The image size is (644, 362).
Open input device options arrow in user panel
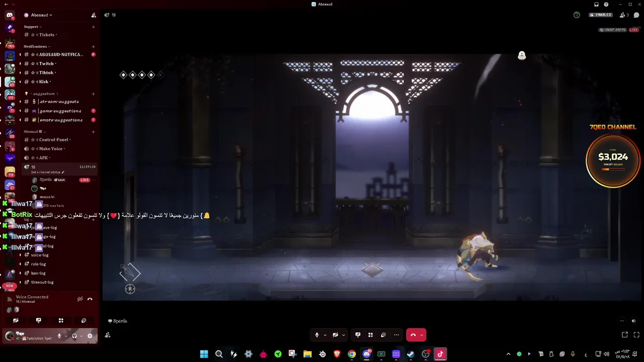tap(65, 336)
